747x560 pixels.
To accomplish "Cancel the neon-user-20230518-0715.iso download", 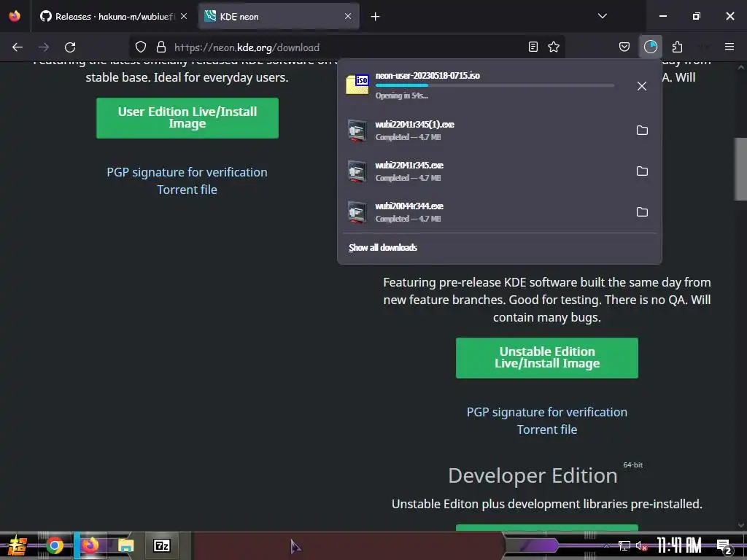I will 642,86.
